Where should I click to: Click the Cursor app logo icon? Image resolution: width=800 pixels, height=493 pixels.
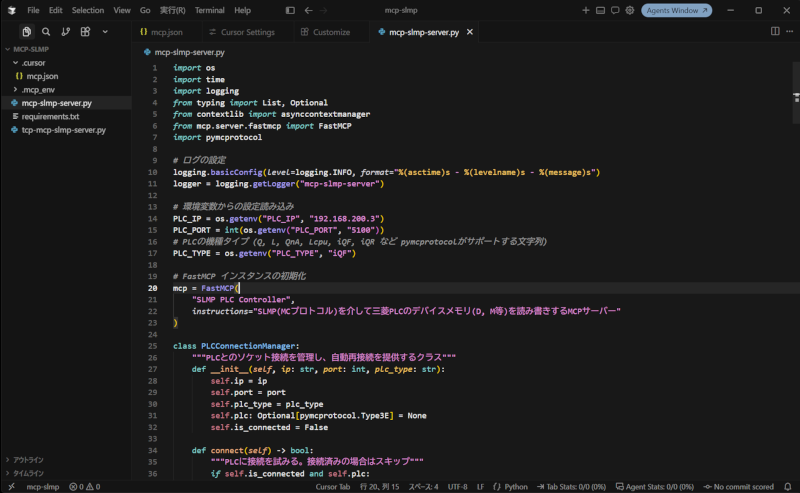coord(11,10)
